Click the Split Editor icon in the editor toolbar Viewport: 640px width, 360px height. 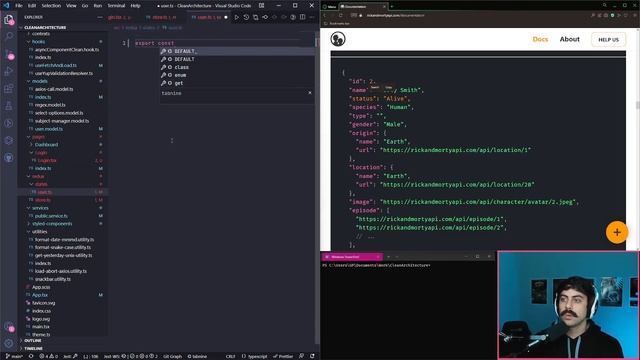point(302,17)
